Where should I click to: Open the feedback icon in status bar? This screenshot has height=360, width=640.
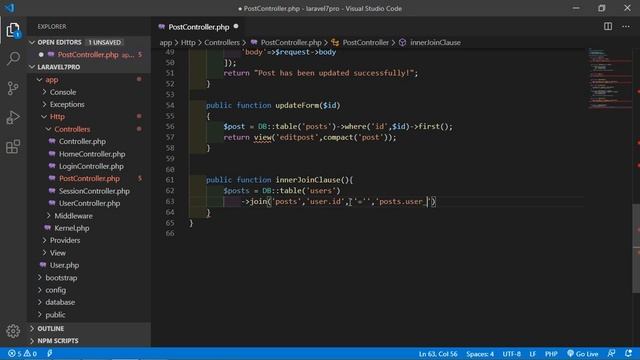[611, 353]
